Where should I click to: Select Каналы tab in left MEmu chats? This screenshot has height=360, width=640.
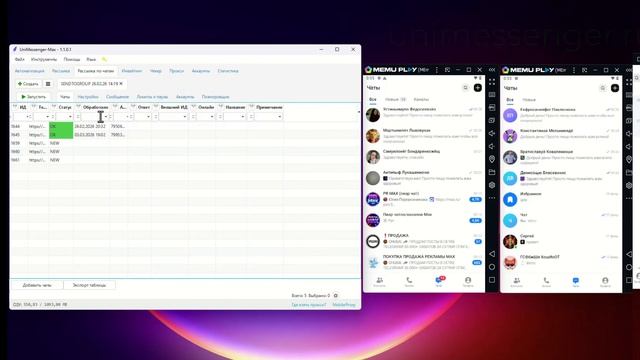coord(421,99)
